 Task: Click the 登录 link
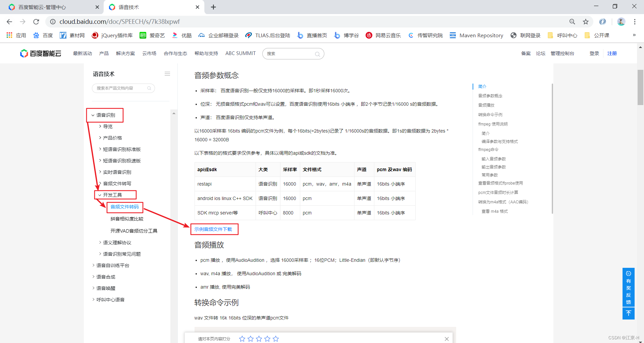594,53
